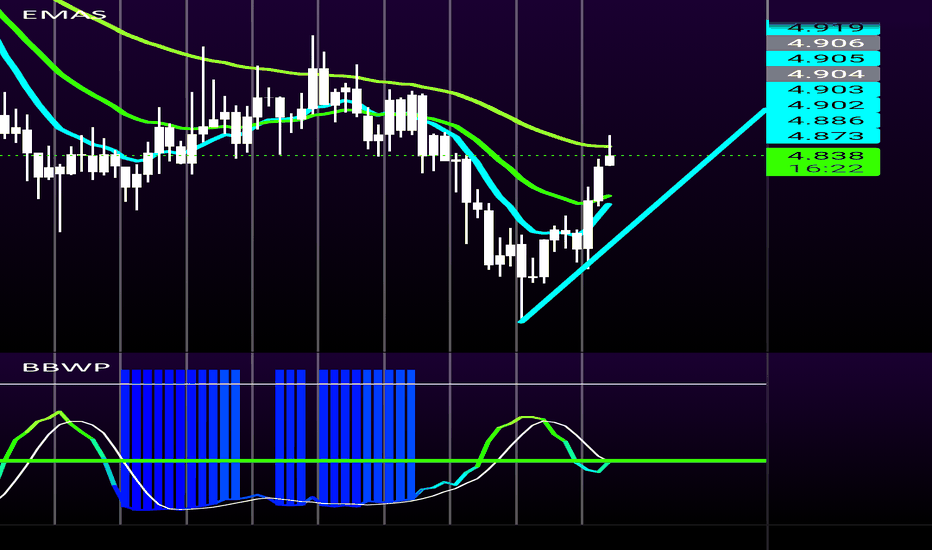Viewport: 932px width, 550px height.
Task: Select the 4.919 price label
Action: (823, 27)
